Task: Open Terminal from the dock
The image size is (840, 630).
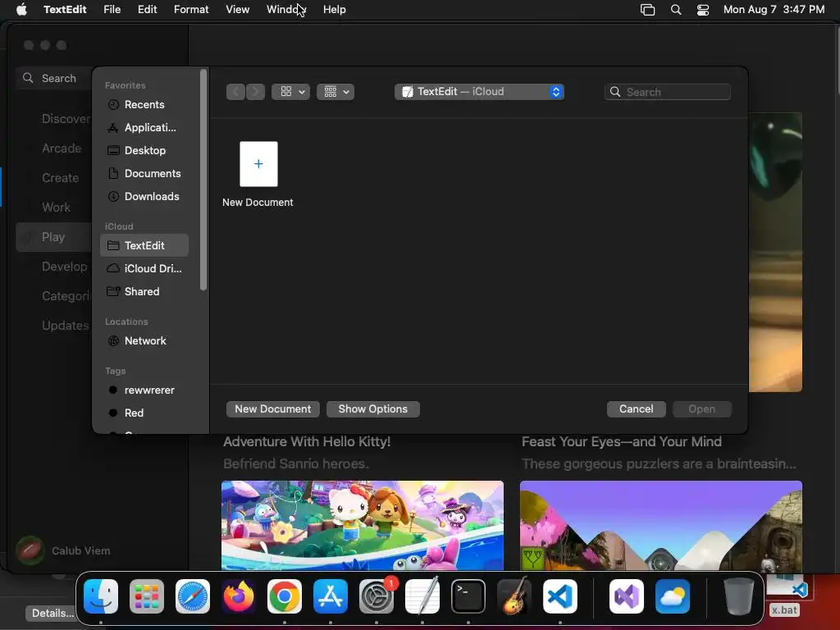Action: (x=468, y=596)
